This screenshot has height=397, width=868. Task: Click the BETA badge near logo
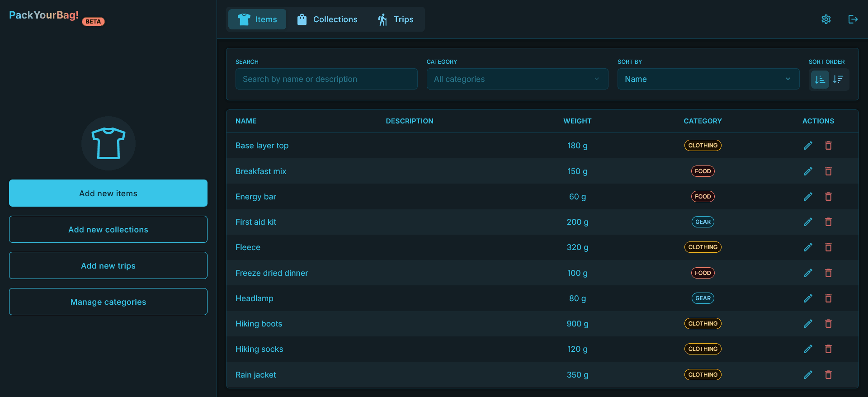(93, 22)
